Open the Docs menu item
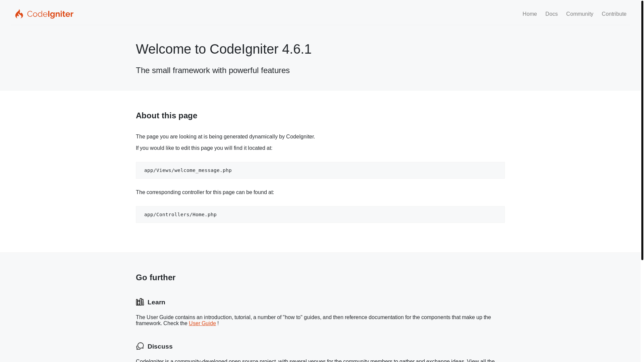Viewport: 644px width, 362px height. tap(551, 14)
